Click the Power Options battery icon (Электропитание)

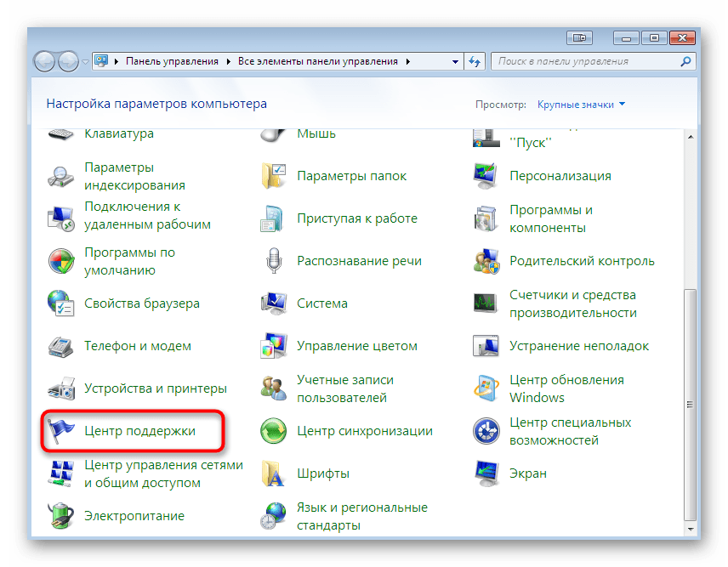[x=61, y=516]
